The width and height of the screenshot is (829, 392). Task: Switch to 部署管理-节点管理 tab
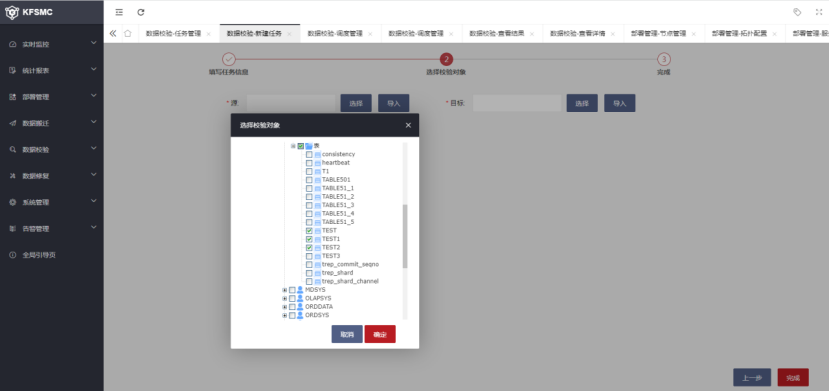tap(659, 33)
